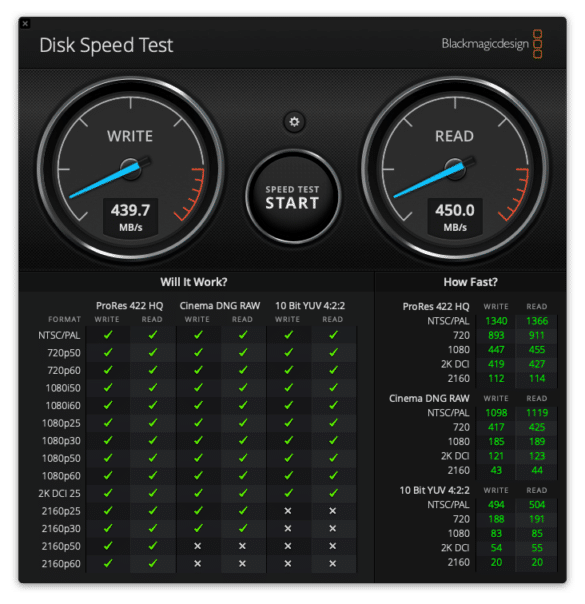Screen dimensions: 585x604
Task: Click ProRes 1080 write value 447
Action: point(496,350)
